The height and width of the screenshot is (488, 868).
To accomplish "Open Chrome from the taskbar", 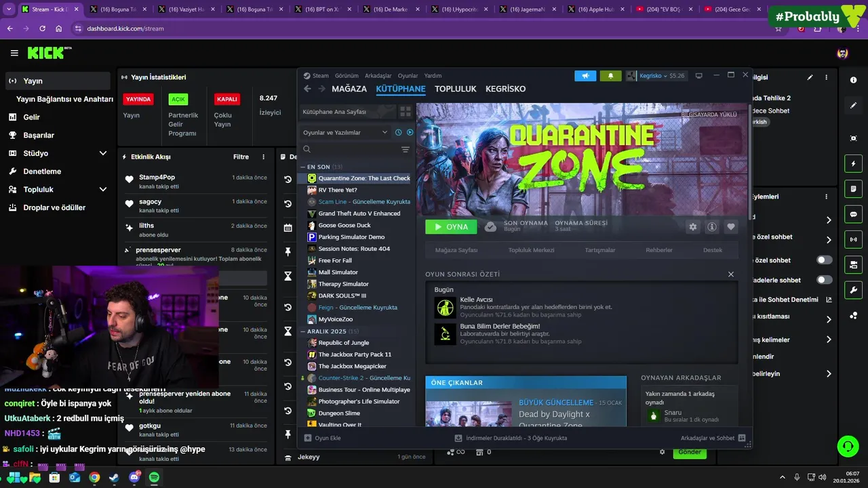I will 94,477.
